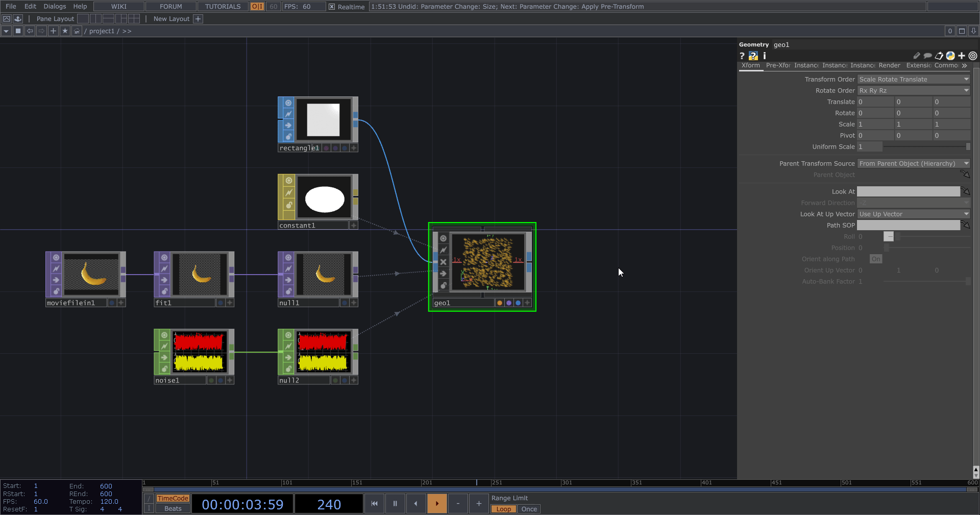Open the operator comment speech bubble icon
Image resolution: width=980 pixels, height=515 pixels.
[x=927, y=56]
